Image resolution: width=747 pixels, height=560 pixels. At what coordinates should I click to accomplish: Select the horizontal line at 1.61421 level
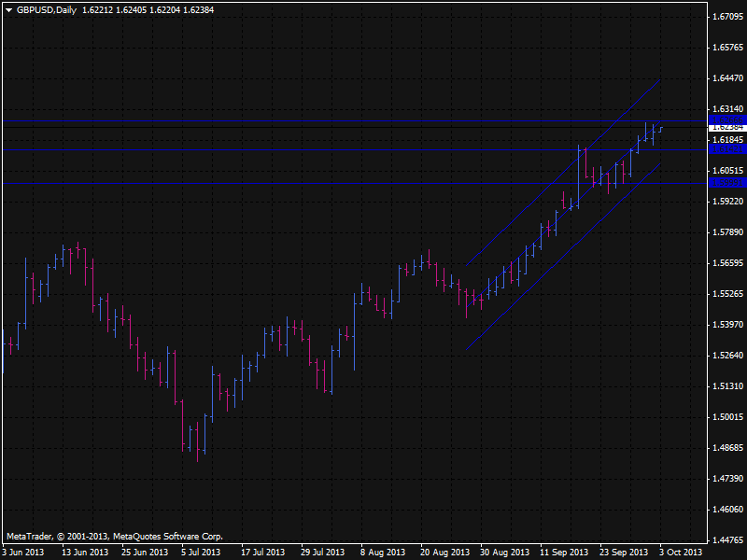tap(280, 149)
